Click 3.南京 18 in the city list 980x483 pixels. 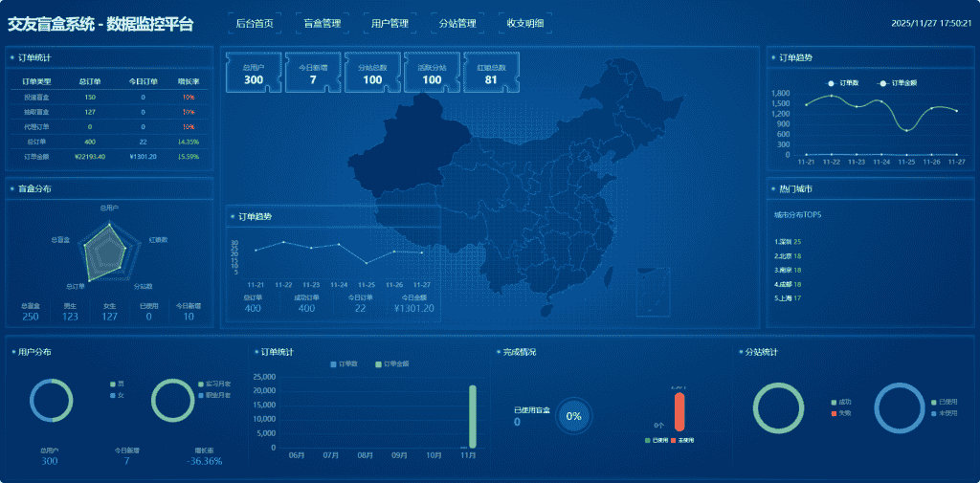tap(788, 270)
